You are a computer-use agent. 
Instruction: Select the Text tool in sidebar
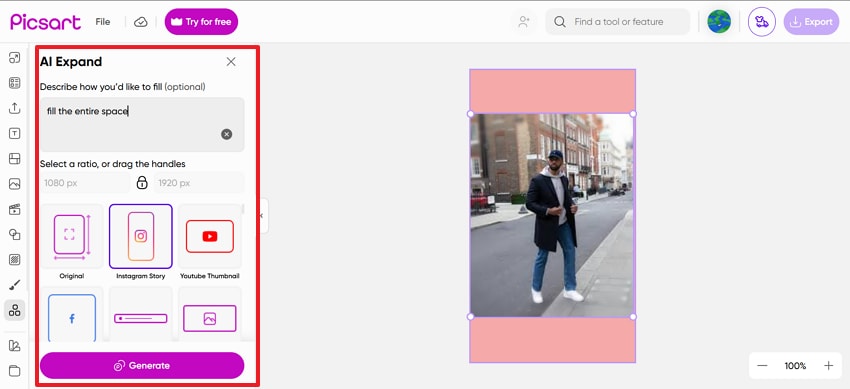(15, 133)
